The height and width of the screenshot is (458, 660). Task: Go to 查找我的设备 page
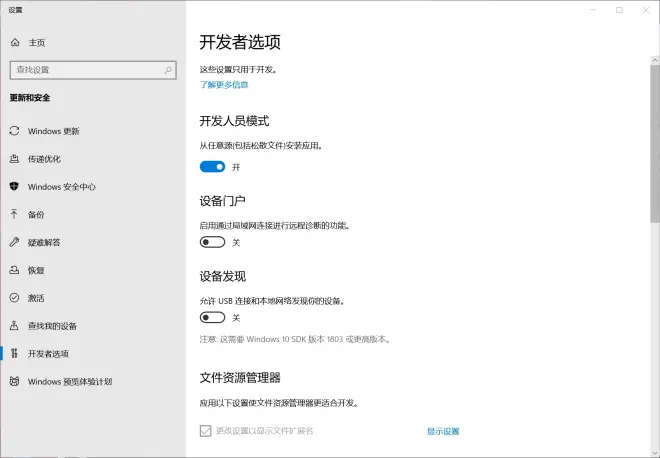(93, 325)
